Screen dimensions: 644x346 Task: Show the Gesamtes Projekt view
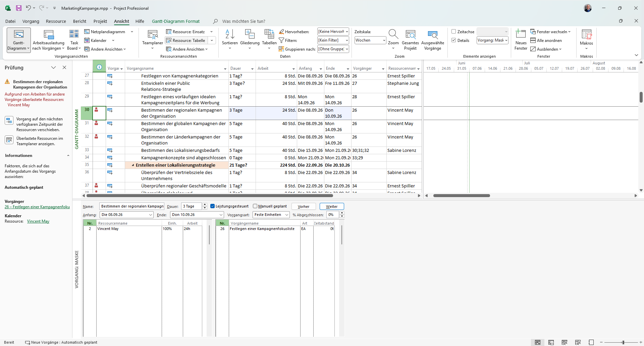click(x=410, y=40)
